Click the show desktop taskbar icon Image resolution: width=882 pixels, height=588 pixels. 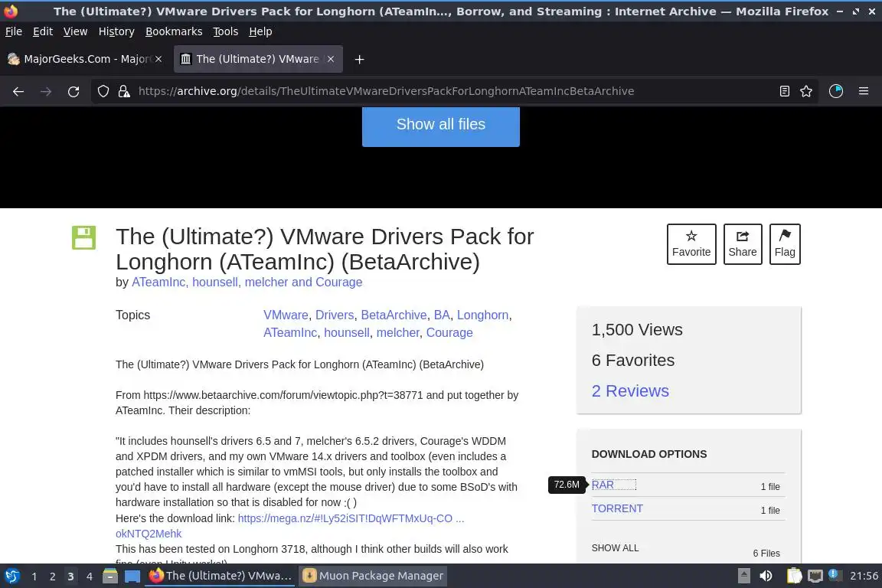point(132,576)
